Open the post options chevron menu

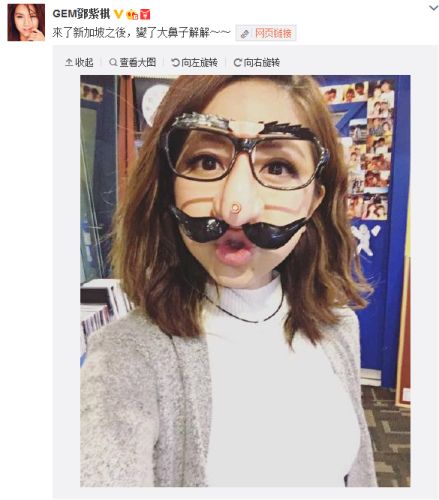click(x=433, y=8)
